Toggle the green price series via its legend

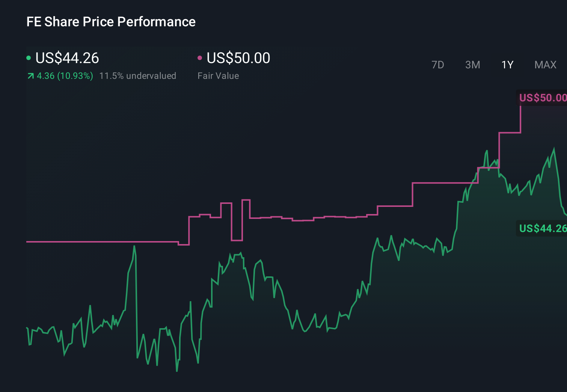click(x=29, y=58)
